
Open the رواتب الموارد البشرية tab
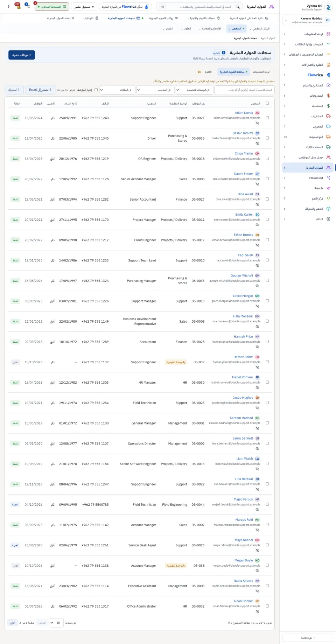point(164,18)
